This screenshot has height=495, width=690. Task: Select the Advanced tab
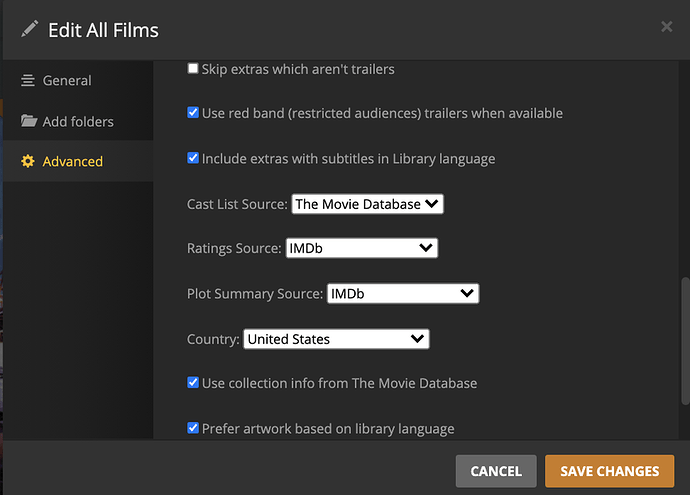coord(72,162)
